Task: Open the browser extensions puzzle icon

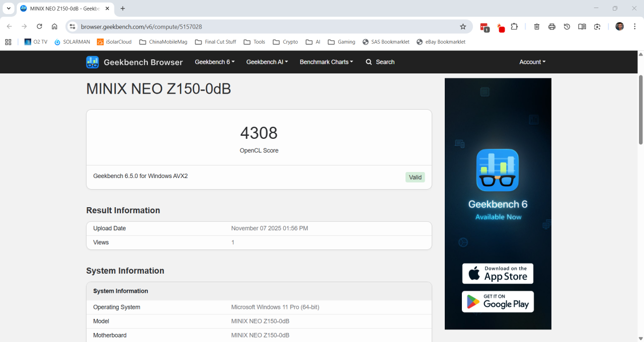Action: tap(514, 26)
